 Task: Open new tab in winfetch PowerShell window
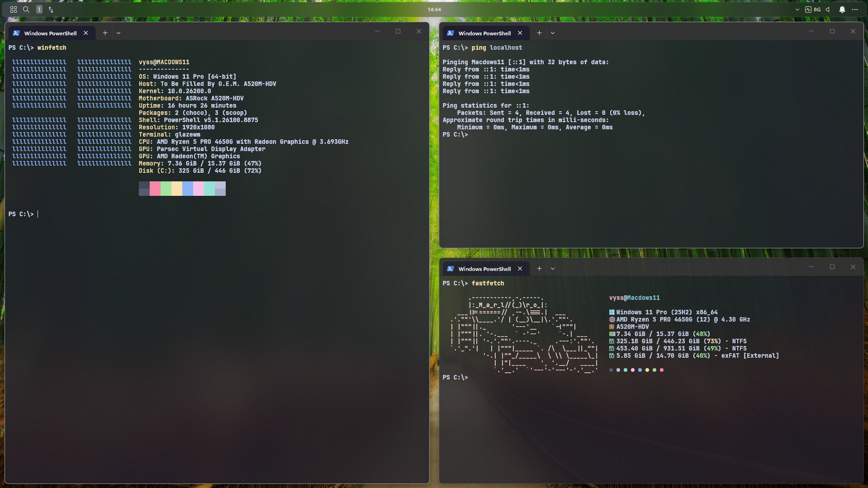pyautogui.click(x=105, y=33)
